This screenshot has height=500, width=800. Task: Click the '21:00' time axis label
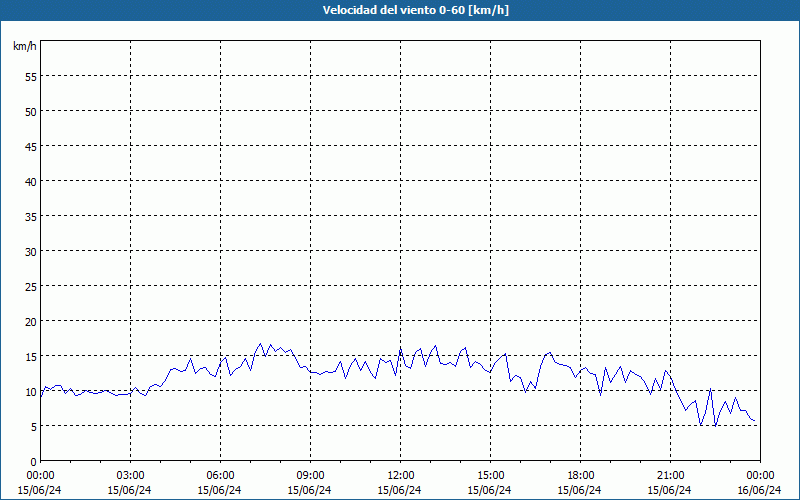point(670,476)
